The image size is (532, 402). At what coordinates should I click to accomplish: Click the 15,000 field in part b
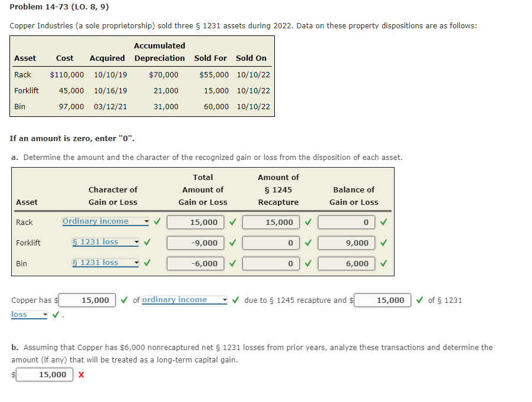[44, 374]
